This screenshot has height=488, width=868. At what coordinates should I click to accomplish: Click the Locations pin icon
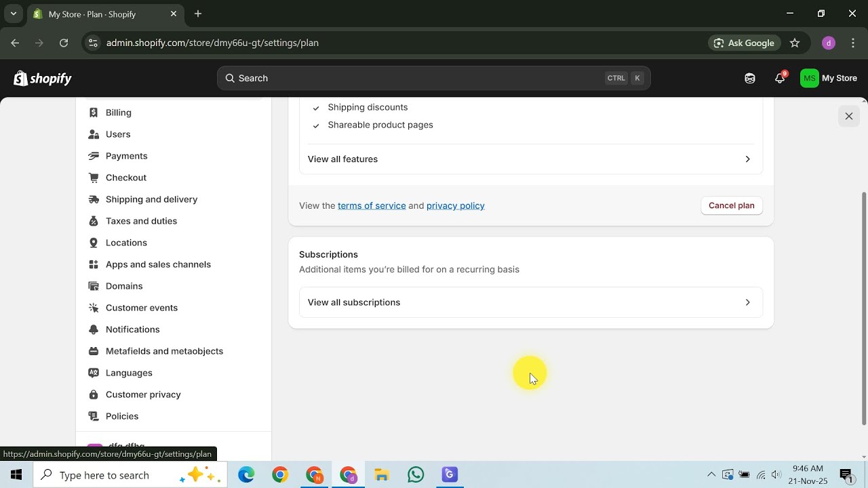pos(94,243)
